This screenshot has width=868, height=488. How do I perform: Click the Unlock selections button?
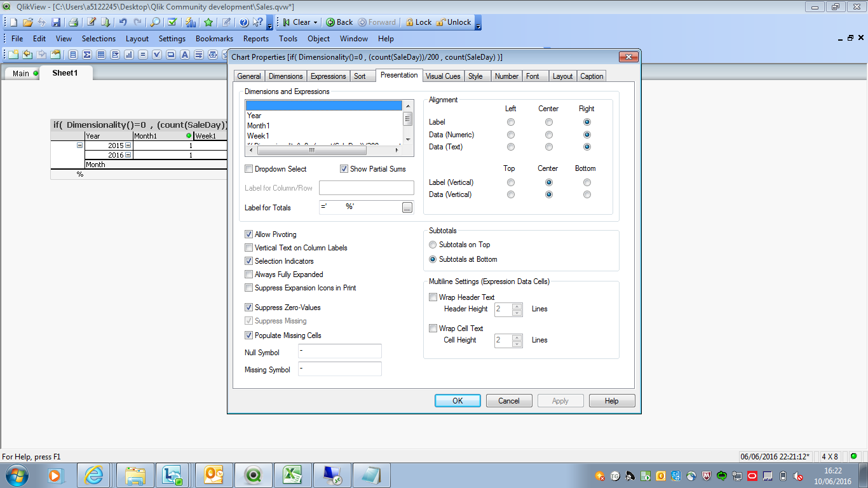pos(454,22)
